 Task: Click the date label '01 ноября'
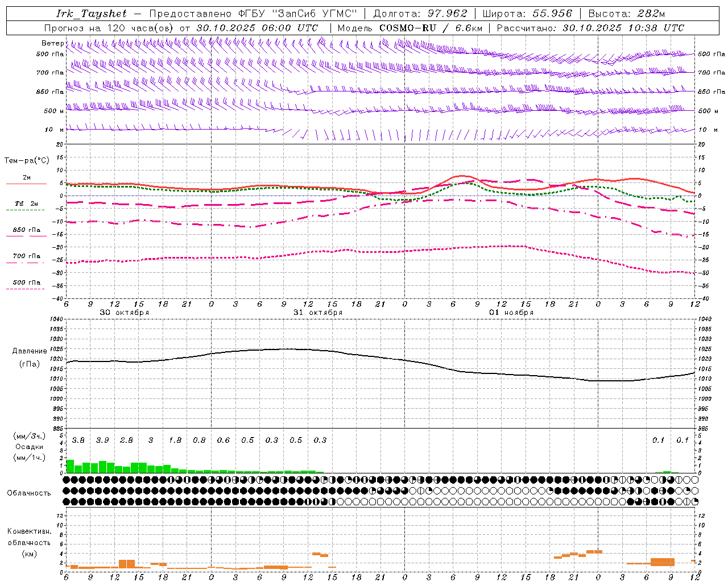[x=511, y=313]
